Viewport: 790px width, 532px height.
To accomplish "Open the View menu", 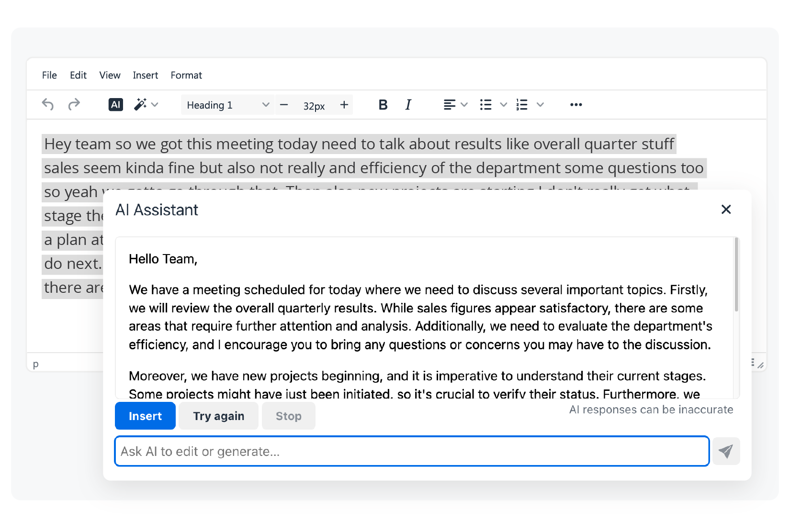I will click(x=110, y=75).
